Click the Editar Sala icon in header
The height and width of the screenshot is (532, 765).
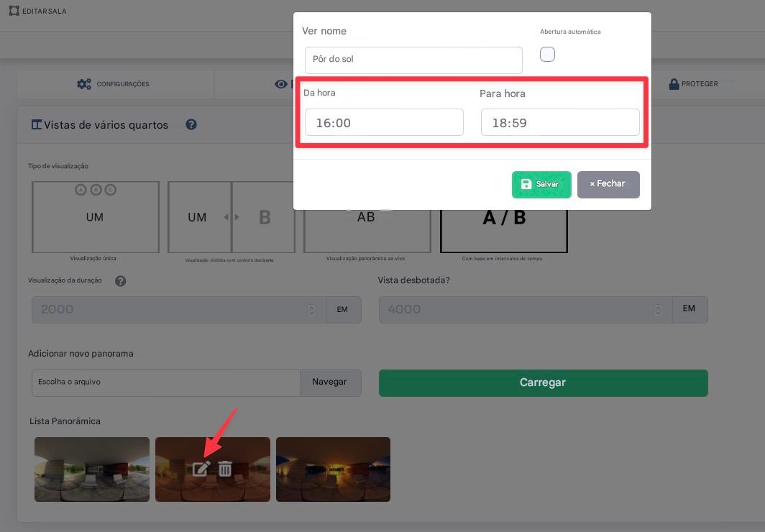14,11
